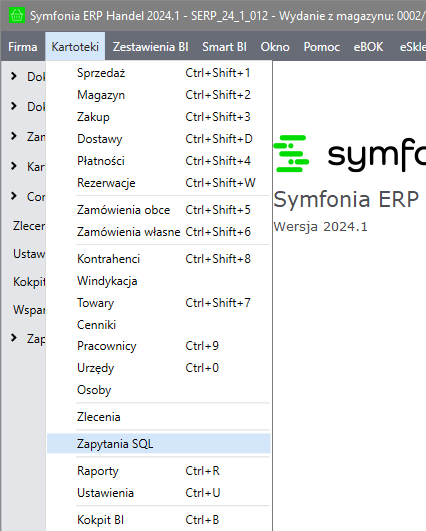This screenshot has width=426, height=531.
Task: Select Zamówienia obce menu entry
Action: (158, 210)
